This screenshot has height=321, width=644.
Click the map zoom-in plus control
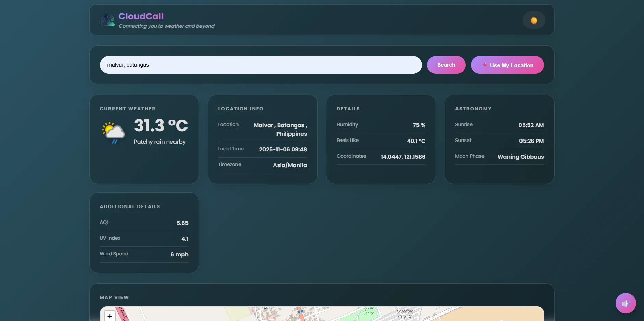tap(109, 316)
